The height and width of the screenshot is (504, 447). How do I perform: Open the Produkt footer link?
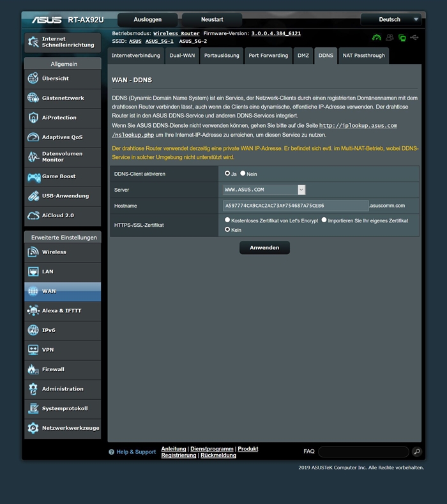(x=248, y=448)
